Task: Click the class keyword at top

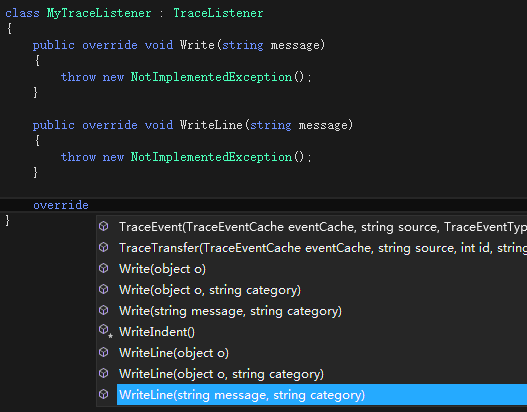Action: point(22,13)
